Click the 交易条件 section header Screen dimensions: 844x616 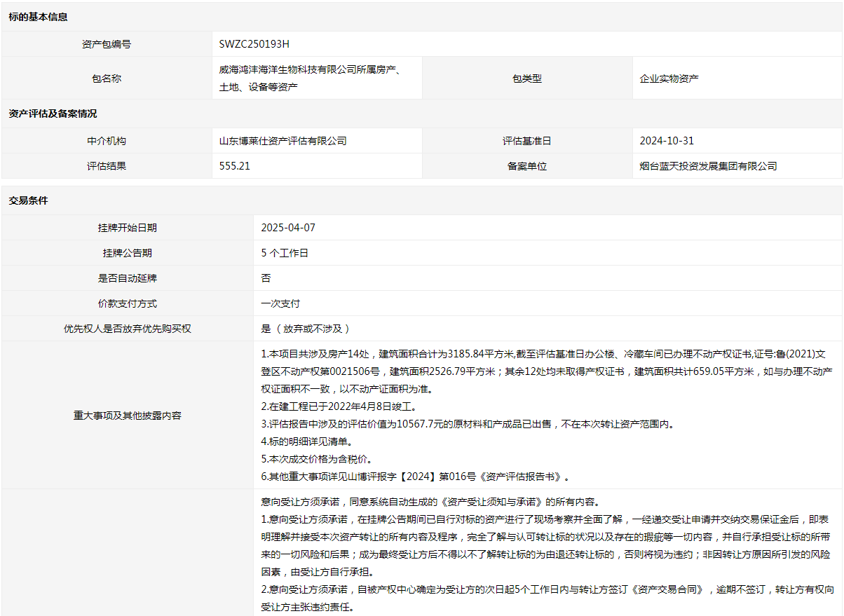click(29, 200)
